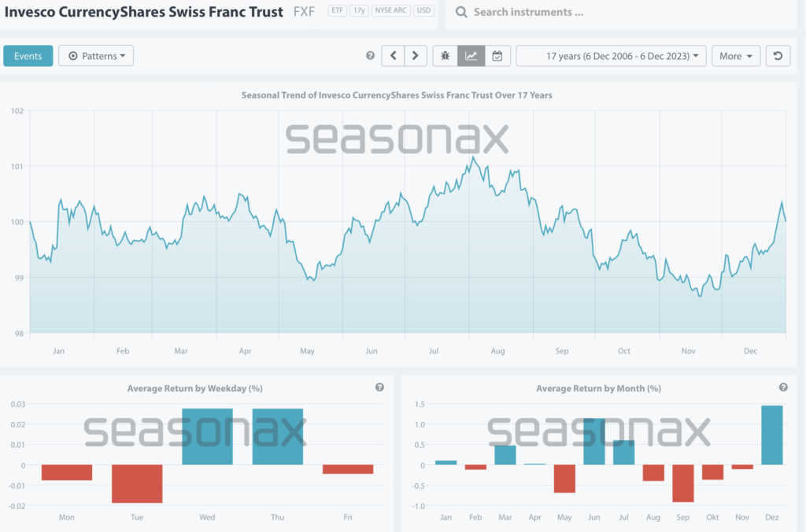Open help icon for Average Return by Month

783,387
